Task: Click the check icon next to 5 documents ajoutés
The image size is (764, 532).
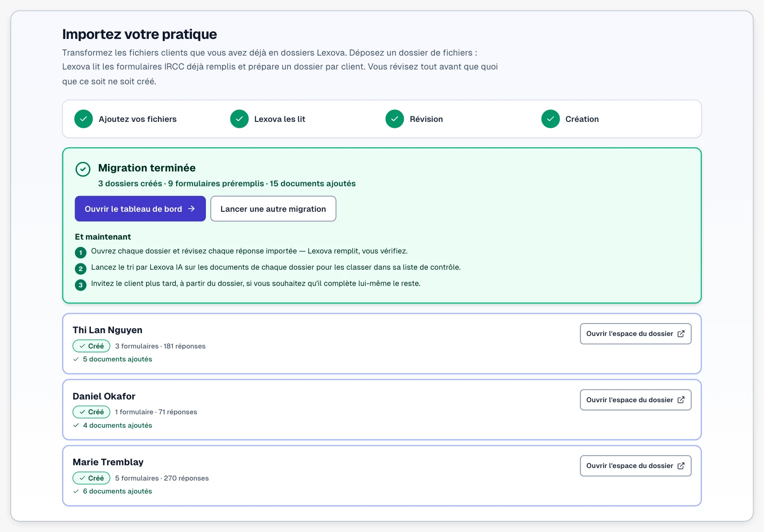Action: coord(76,359)
